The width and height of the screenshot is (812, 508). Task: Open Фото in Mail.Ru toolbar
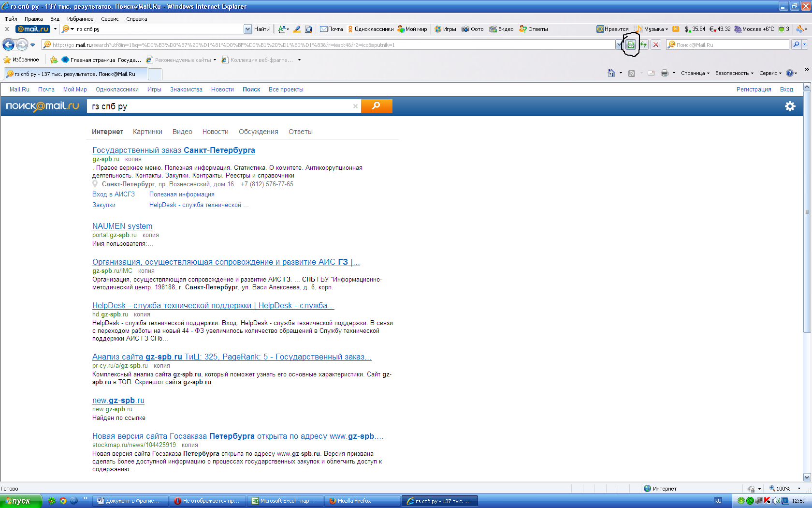tap(473, 29)
